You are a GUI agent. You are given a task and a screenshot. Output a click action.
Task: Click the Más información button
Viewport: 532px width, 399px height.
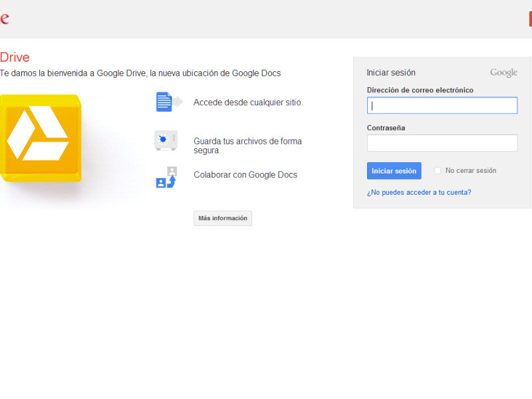coord(223,218)
